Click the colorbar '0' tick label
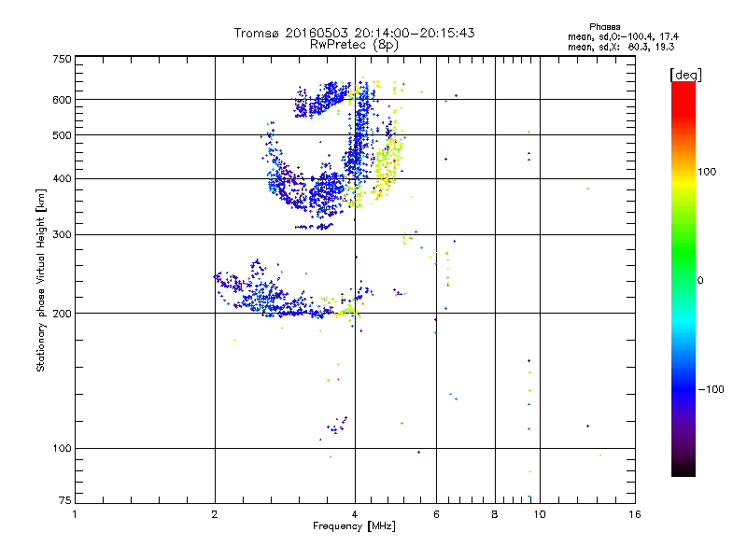This screenshot has width=747, height=560. tap(700, 281)
